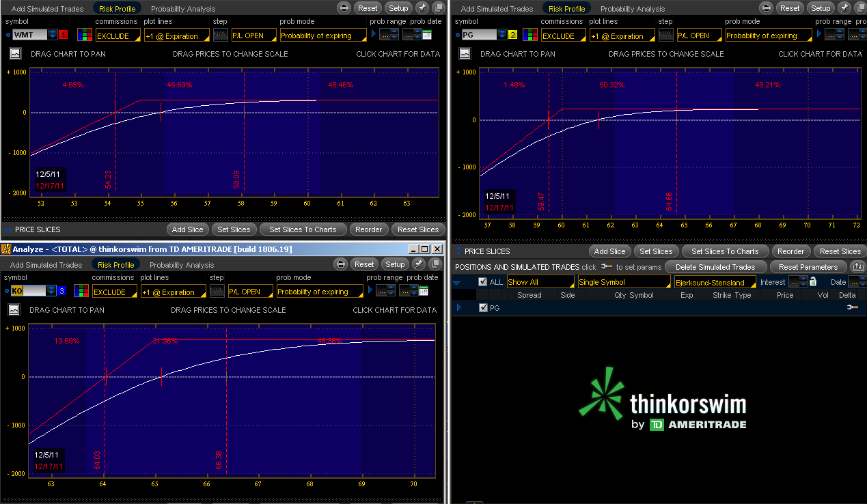Open P/L OPEN dropdown in KO window
This screenshot has width=867, height=504.
[250, 292]
